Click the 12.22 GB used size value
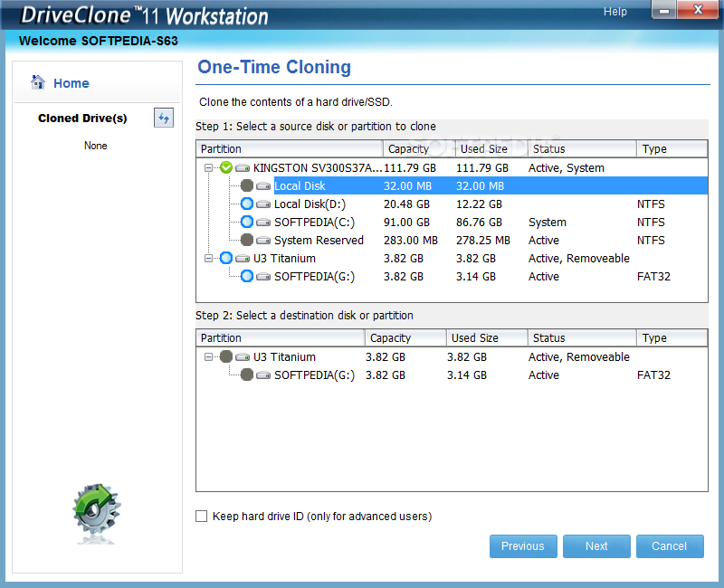Image resolution: width=724 pixels, height=588 pixels. coord(479,204)
